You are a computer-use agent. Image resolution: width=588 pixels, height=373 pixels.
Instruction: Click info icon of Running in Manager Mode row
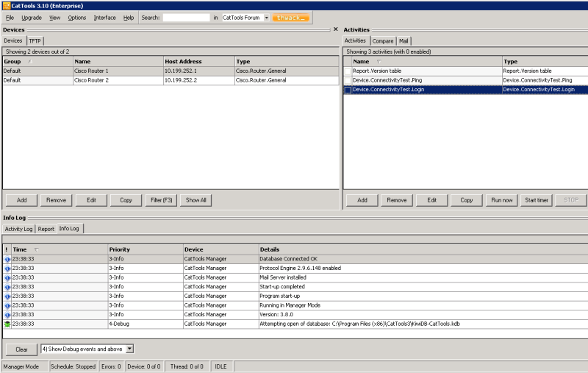pos(7,305)
